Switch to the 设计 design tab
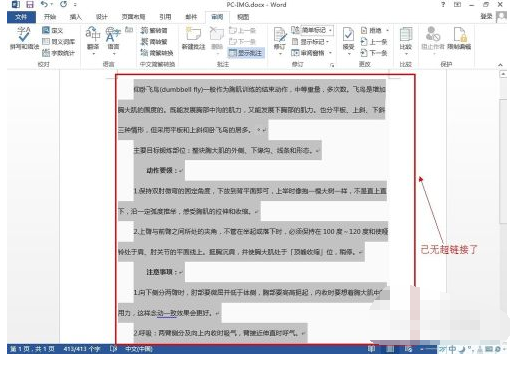 pyautogui.click(x=101, y=17)
